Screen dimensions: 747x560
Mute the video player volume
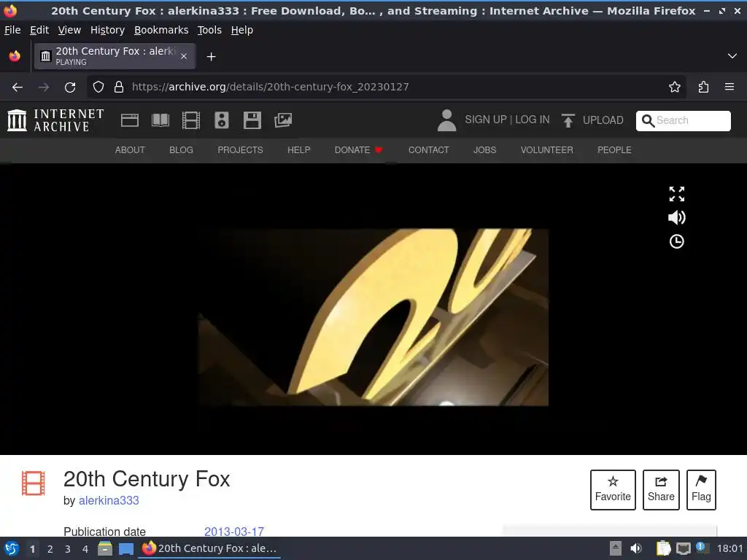676,217
